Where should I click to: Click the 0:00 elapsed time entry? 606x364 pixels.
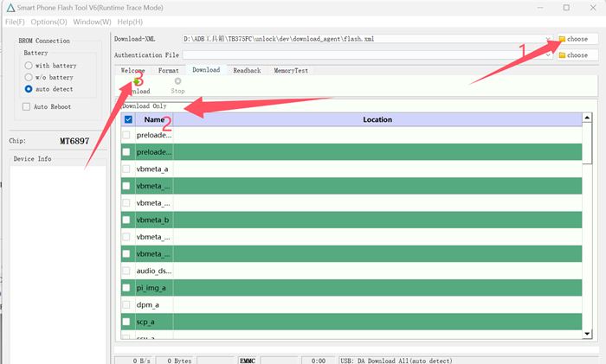click(319, 361)
